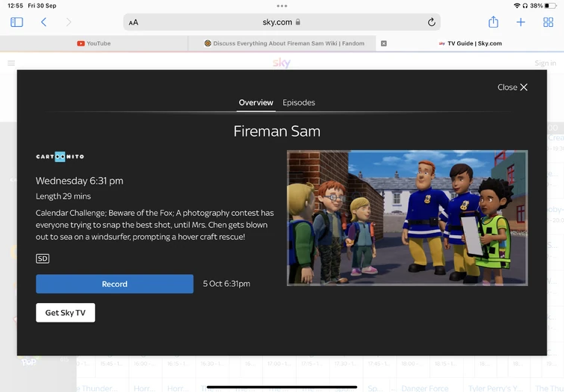Viewport: 564px width, 392px height.
Task: Select the TV Guide Sky.com tab
Action: pos(471,43)
